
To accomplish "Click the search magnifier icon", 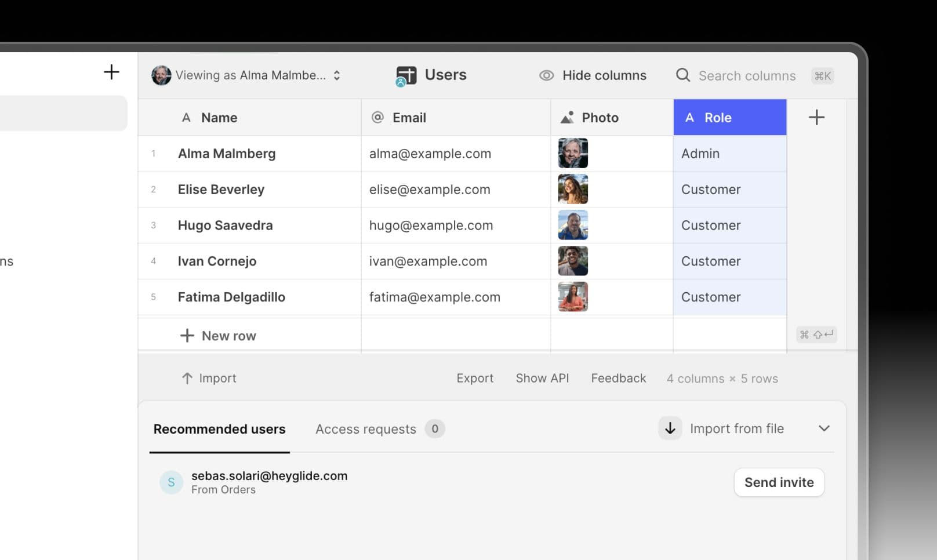I will pyautogui.click(x=683, y=75).
